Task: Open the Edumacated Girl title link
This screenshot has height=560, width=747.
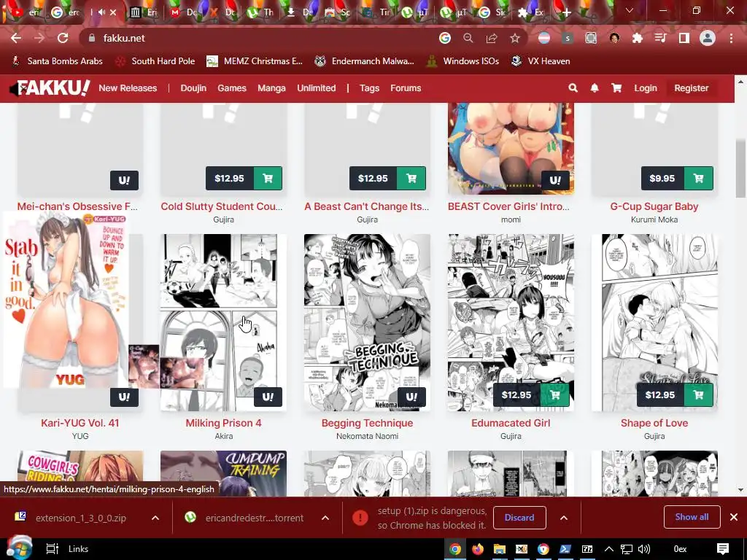Action: [x=511, y=423]
